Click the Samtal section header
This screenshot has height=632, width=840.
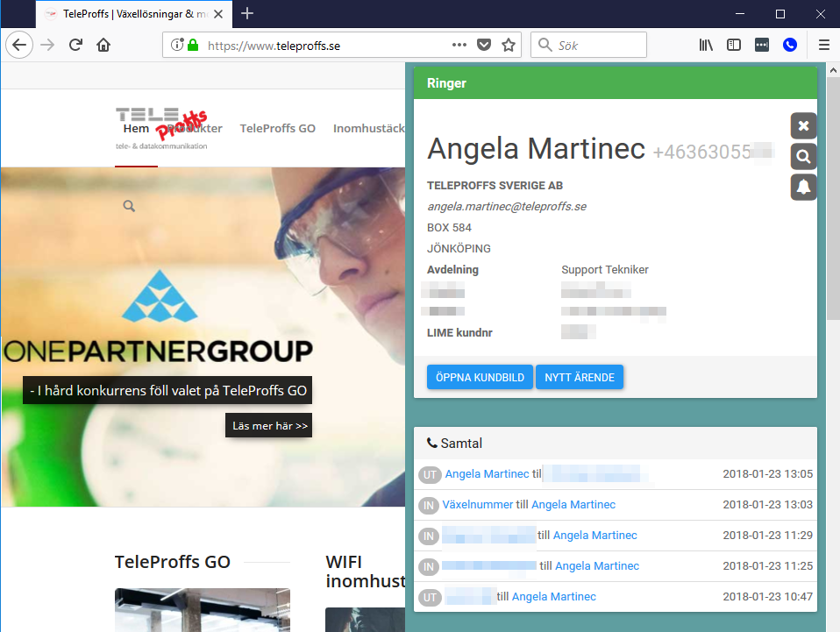click(616, 443)
